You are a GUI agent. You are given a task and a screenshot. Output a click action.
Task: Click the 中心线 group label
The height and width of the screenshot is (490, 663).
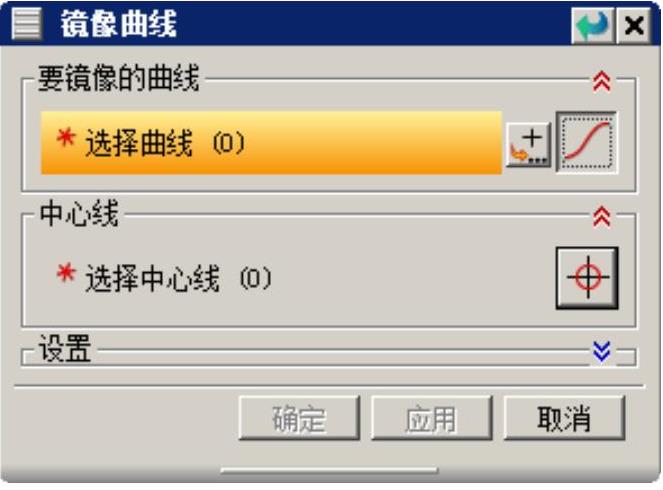pyautogui.click(x=79, y=214)
